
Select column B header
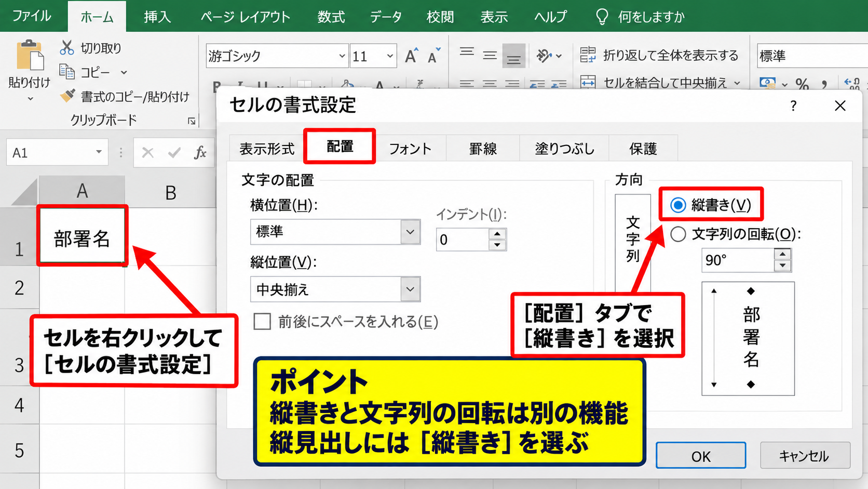(170, 192)
